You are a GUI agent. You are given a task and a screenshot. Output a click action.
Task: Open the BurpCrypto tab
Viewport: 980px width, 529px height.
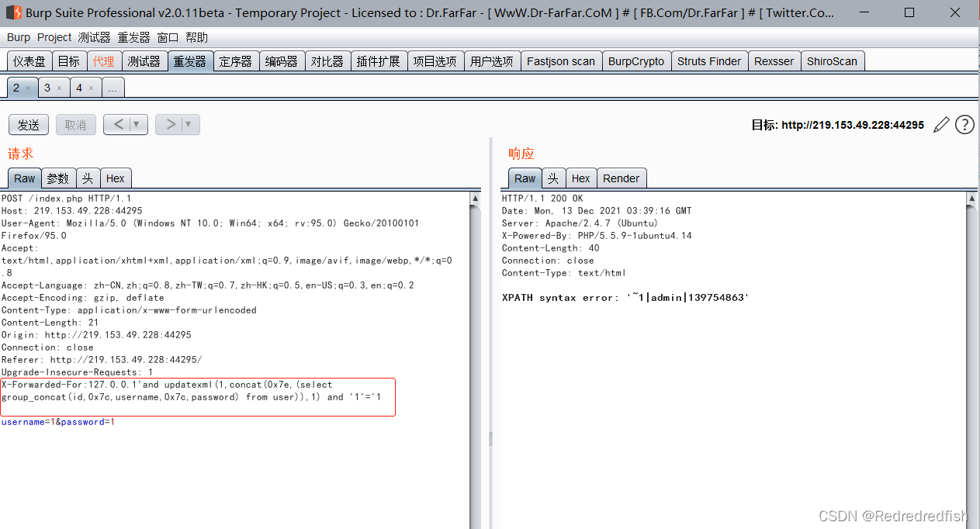(x=636, y=61)
